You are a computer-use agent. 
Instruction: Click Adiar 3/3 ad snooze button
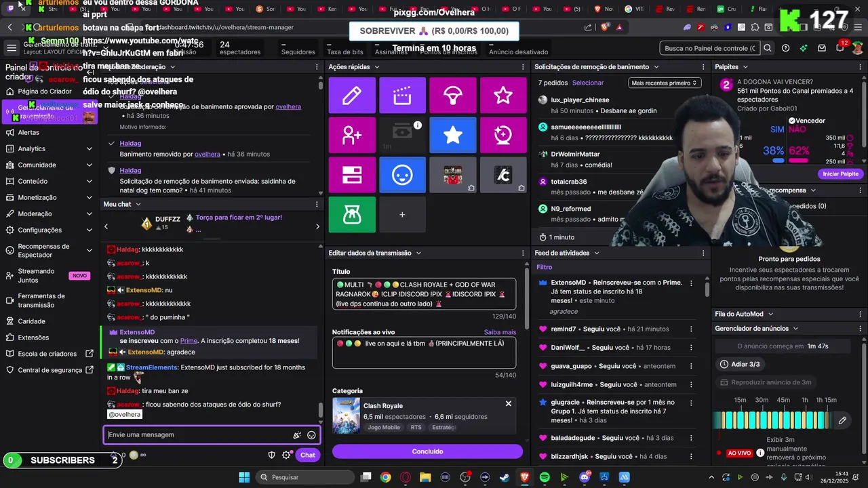click(x=741, y=364)
